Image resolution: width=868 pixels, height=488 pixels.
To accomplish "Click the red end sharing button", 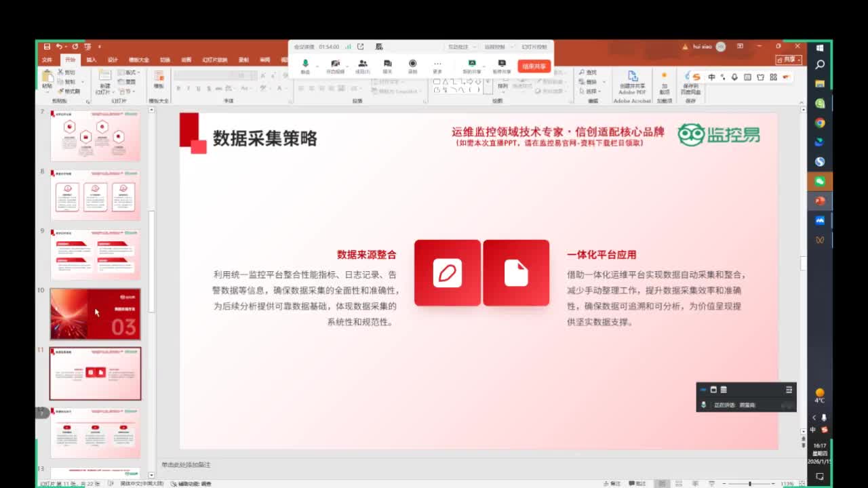I will 534,66.
